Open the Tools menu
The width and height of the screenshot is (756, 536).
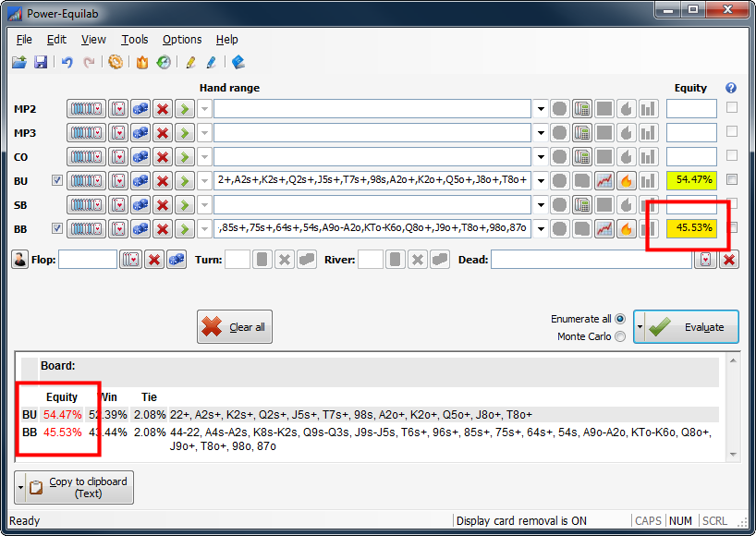tap(135, 40)
